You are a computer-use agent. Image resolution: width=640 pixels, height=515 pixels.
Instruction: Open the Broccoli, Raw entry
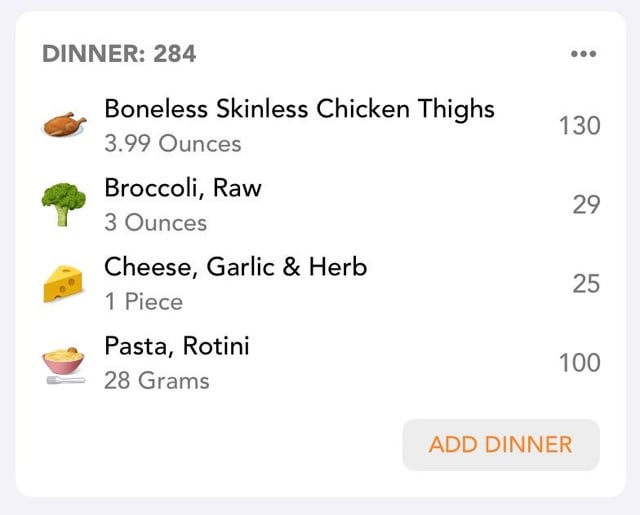pos(320,205)
